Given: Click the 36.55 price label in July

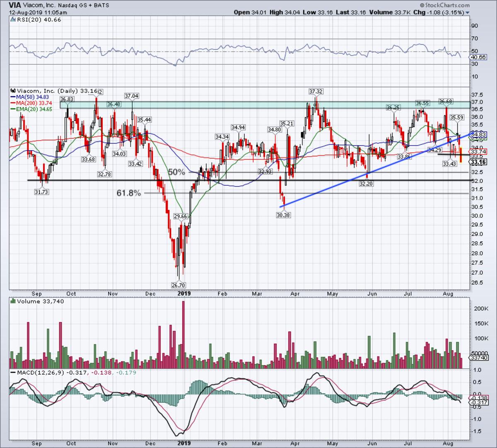Looking at the screenshot, I should tap(422, 103).
